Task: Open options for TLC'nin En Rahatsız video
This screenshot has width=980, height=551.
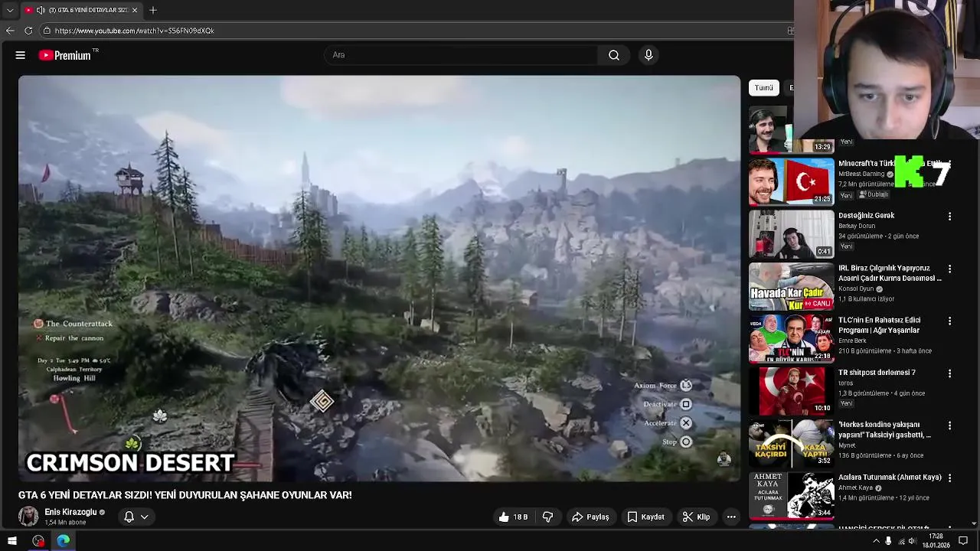Action: pos(949,321)
